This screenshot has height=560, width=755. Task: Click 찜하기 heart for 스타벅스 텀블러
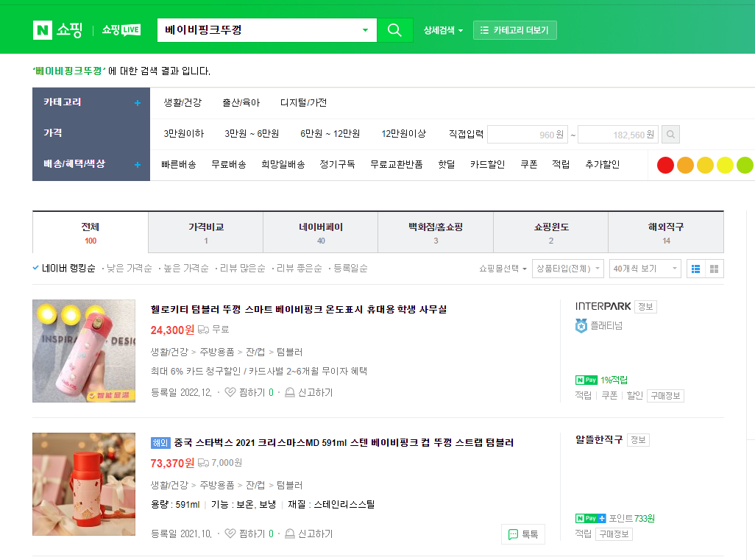(230, 534)
